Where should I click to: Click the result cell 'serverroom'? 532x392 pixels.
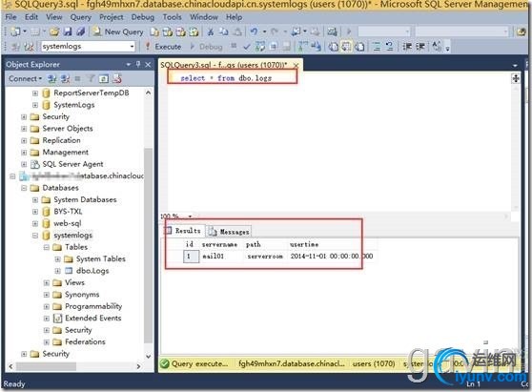click(266, 257)
